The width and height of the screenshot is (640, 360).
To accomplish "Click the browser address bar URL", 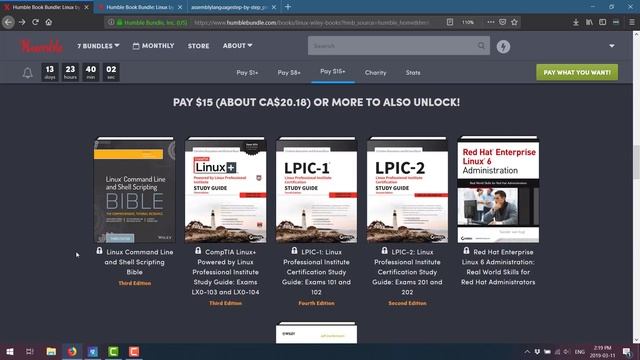I will 312,22.
